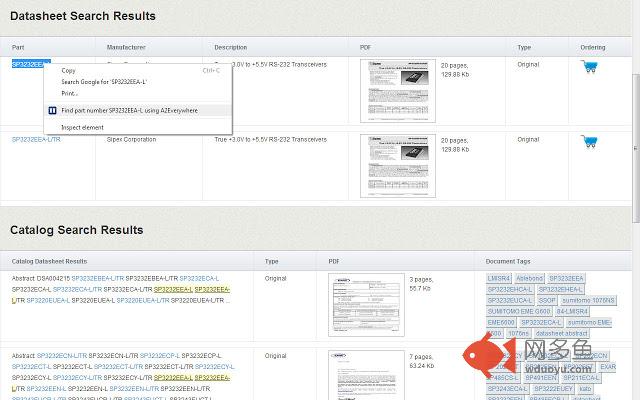Click the SP211ECA-L tag
640x400 pixels.
point(581,378)
